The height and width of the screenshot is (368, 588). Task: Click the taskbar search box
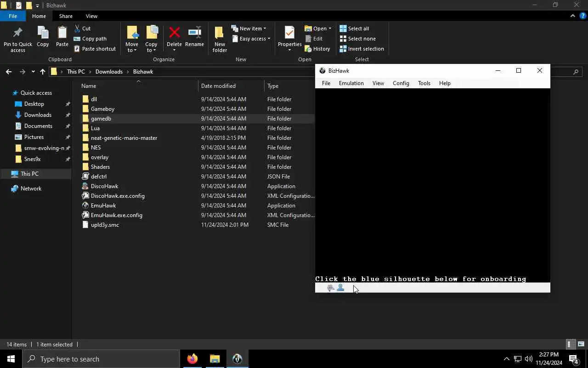tap(101, 359)
